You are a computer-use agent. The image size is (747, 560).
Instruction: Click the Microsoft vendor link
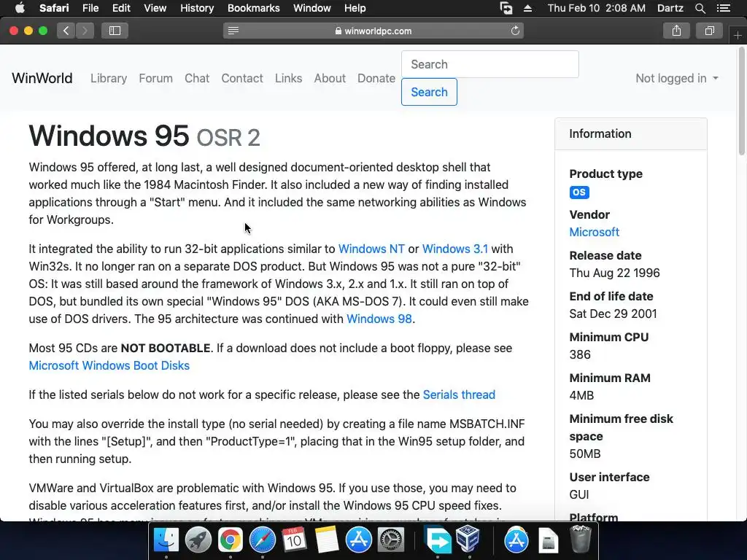point(594,233)
